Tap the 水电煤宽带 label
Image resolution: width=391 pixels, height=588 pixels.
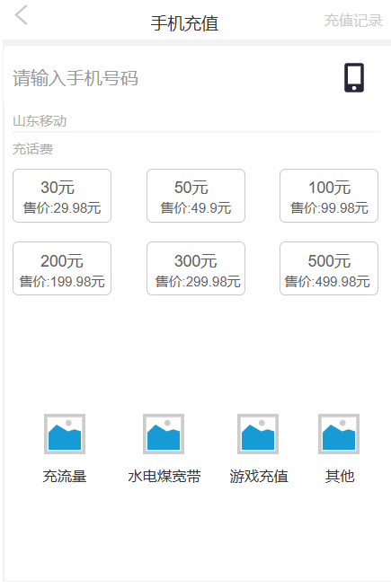click(164, 477)
